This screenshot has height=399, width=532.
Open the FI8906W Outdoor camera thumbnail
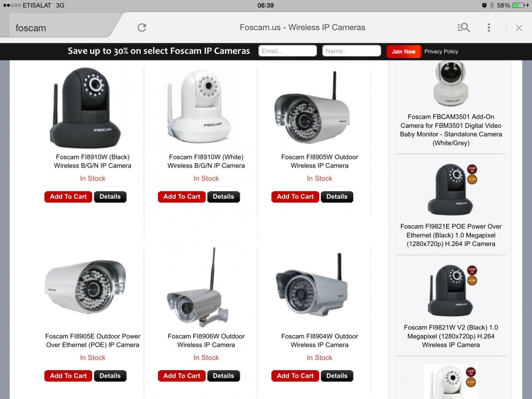point(199,287)
